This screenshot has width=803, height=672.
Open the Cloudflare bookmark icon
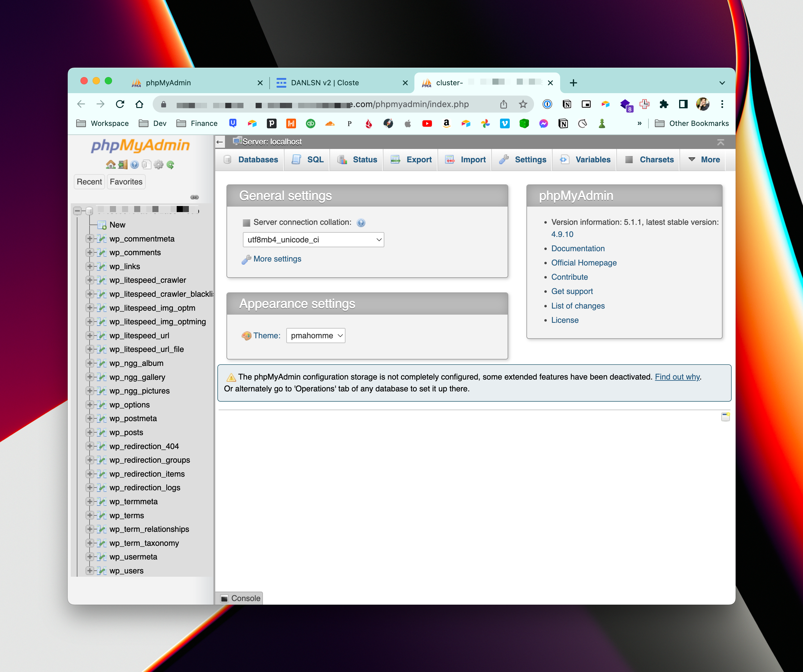pyautogui.click(x=330, y=123)
